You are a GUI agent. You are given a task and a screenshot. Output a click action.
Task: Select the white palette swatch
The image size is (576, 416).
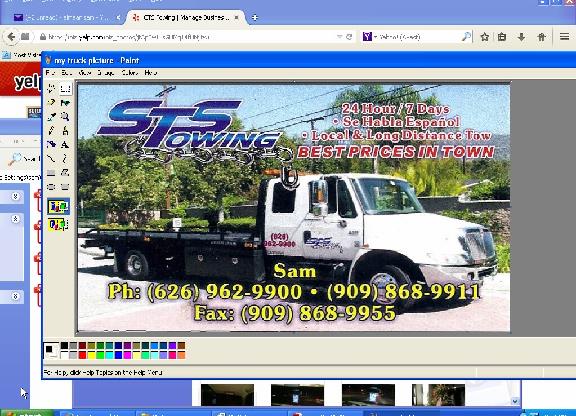64,355
